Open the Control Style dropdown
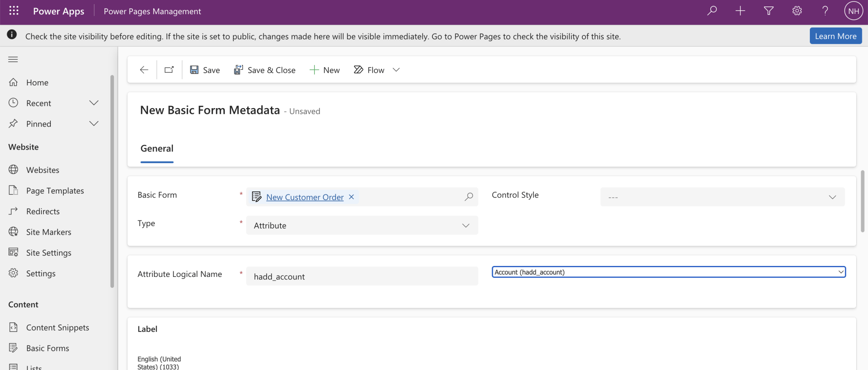The image size is (868, 370). [722, 197]
